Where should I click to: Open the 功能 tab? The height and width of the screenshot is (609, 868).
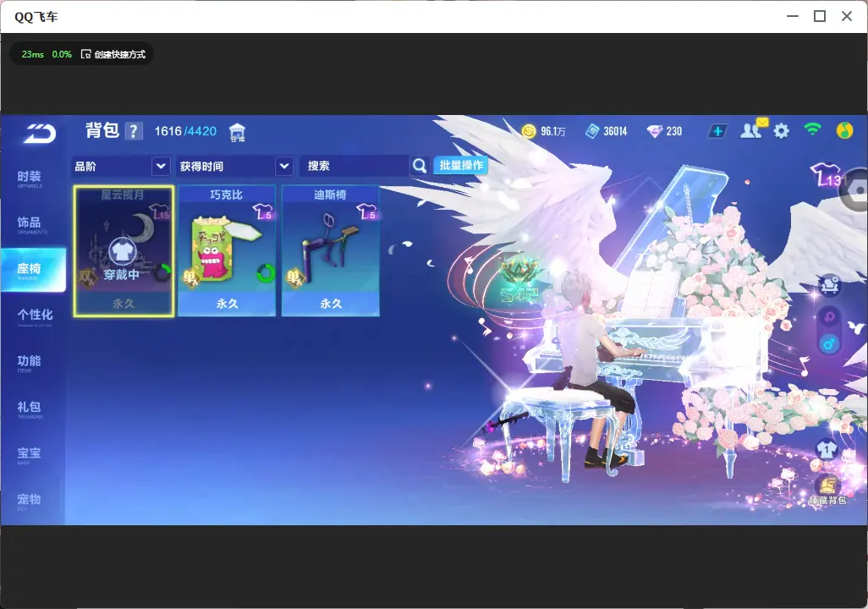click(30, 363)
